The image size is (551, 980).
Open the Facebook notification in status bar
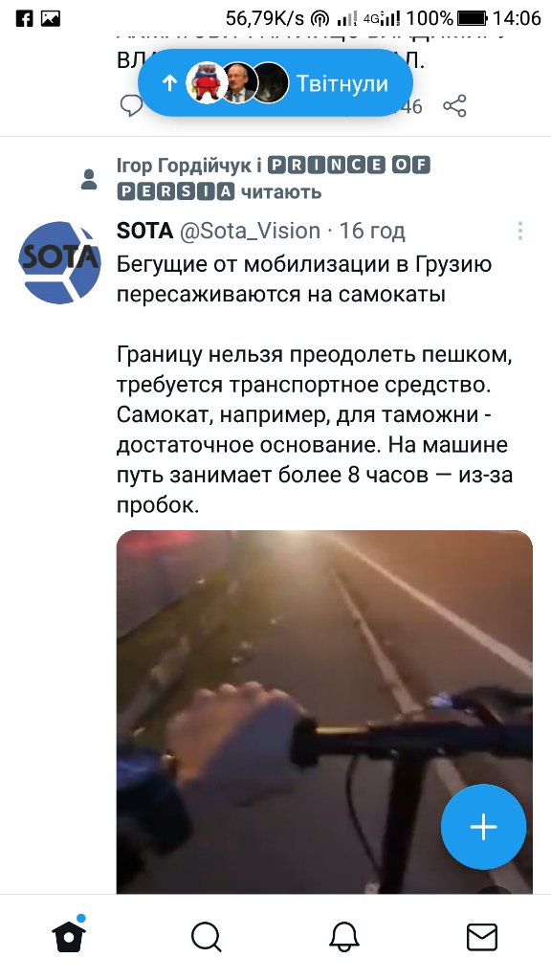pos(24,18)
